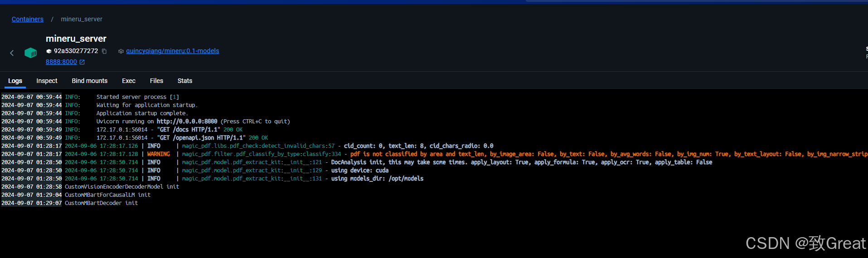Click the detect_invalid_chars log line
Image resolution: width=868 pixels, height=258 pixels.
point(247,146)
